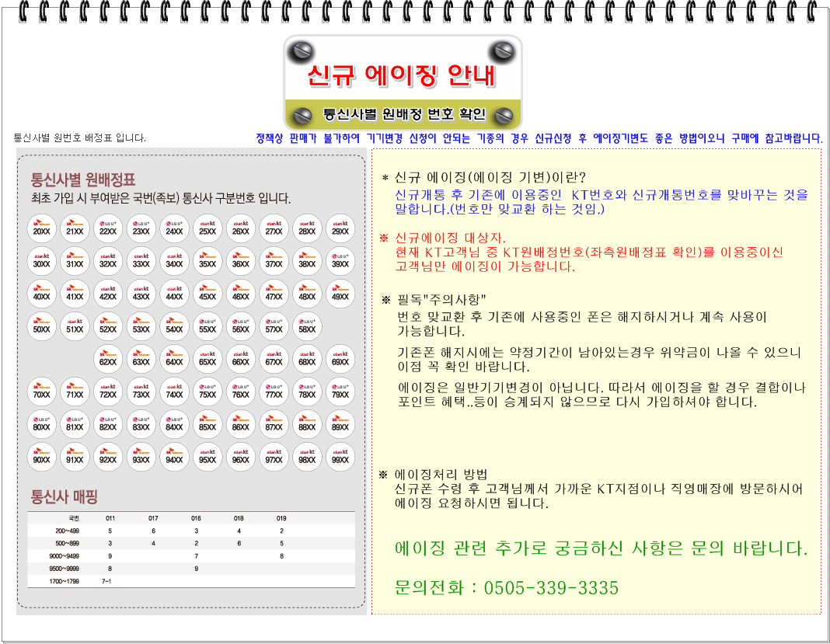Click the olleh kt 25XX badge

(207, 227)
